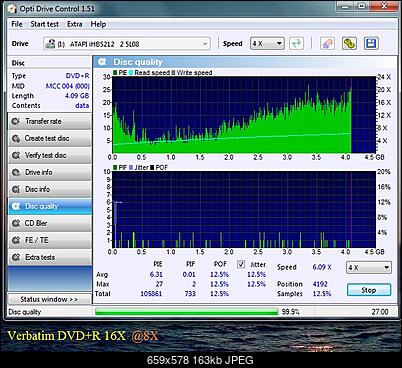Click the PIE average value 6.31

tap(156, 275)
